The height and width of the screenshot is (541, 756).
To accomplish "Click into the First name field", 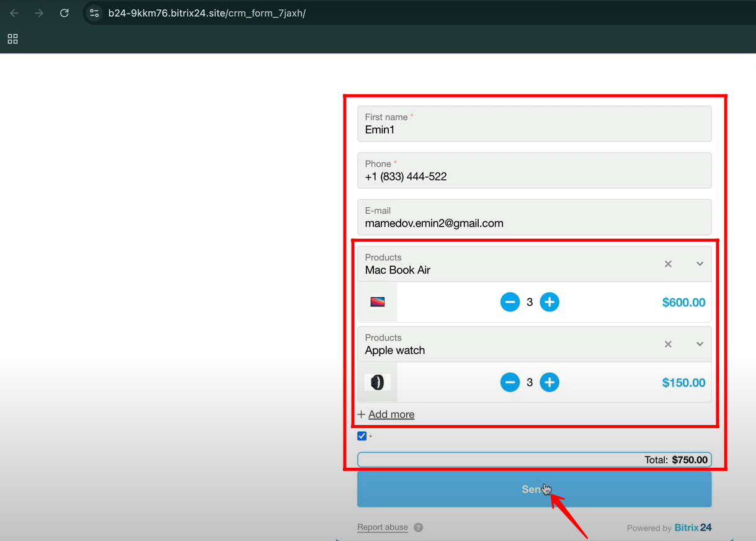I will (534, 130).
